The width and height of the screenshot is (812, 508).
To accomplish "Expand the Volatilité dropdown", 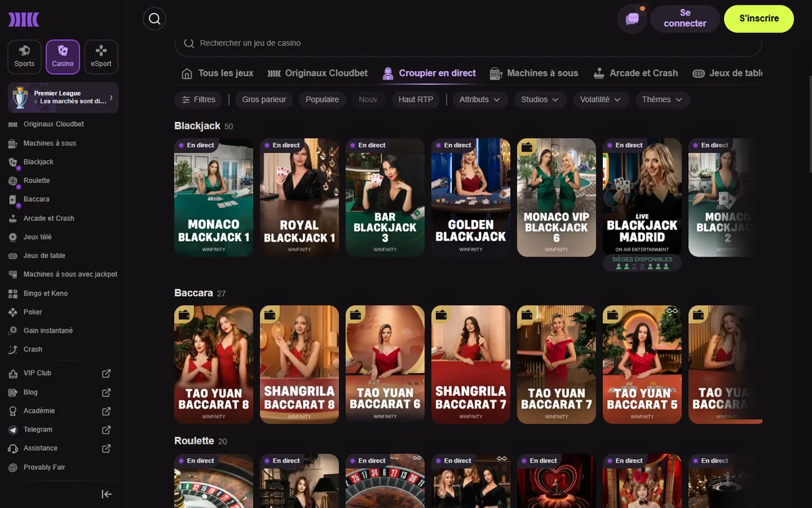I will click(x=601, y=100).
